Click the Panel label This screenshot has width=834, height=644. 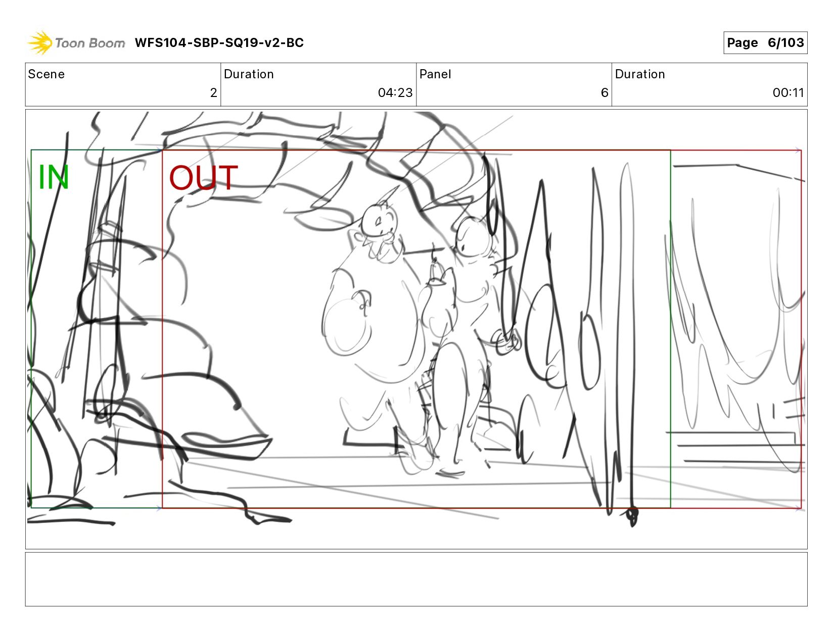435,74
